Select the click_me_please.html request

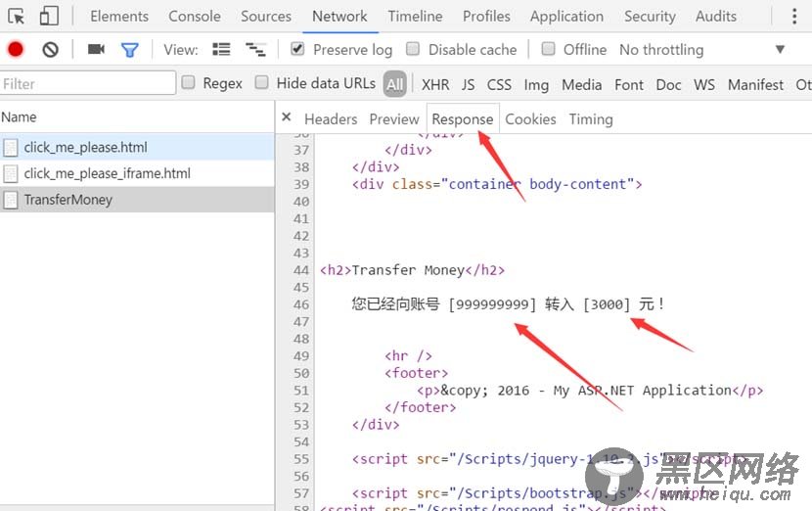tap(137, 147)
